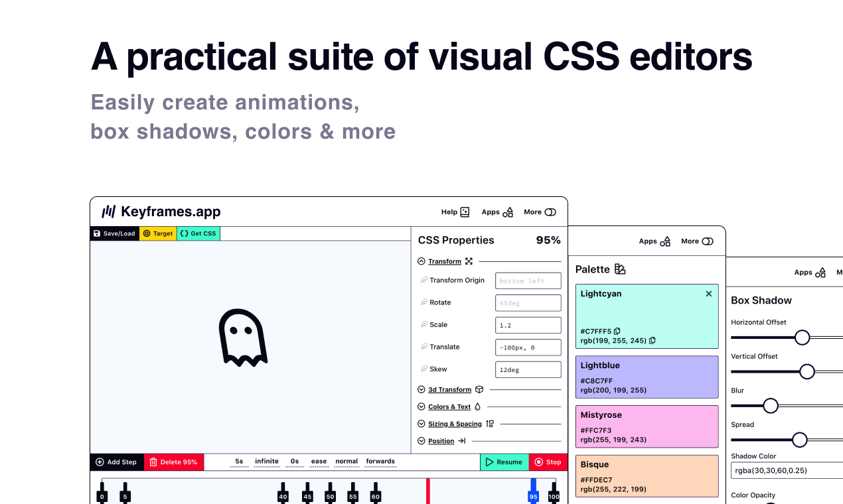
Task: Click the Skew input showing 12deg
Action: tap(528, 369)
